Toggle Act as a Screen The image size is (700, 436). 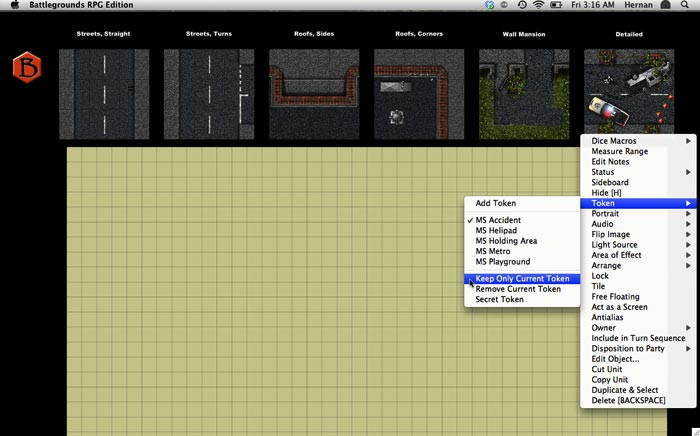[x=638, y=307]
